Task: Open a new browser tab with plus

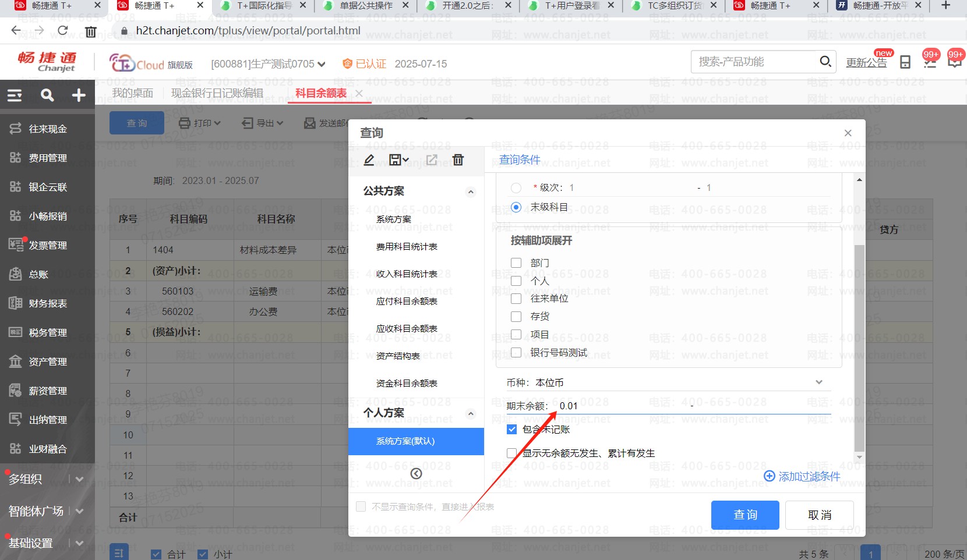Action: [x=946, y=5]
